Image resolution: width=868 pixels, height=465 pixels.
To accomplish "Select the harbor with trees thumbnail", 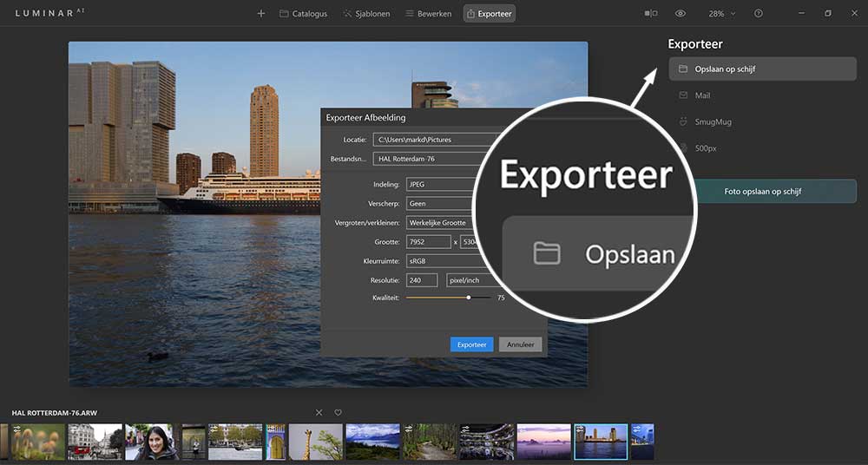I will (x=235, y=442).
